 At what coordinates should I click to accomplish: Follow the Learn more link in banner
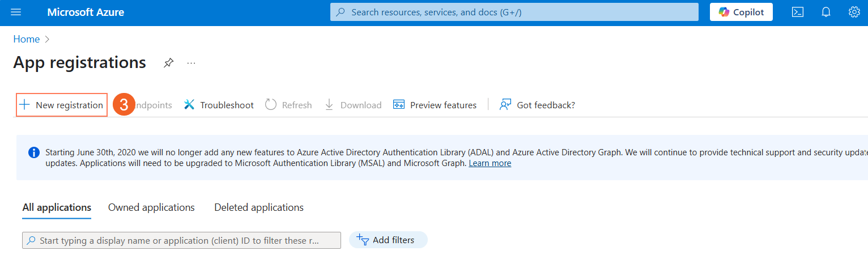(x=490, y=163)
